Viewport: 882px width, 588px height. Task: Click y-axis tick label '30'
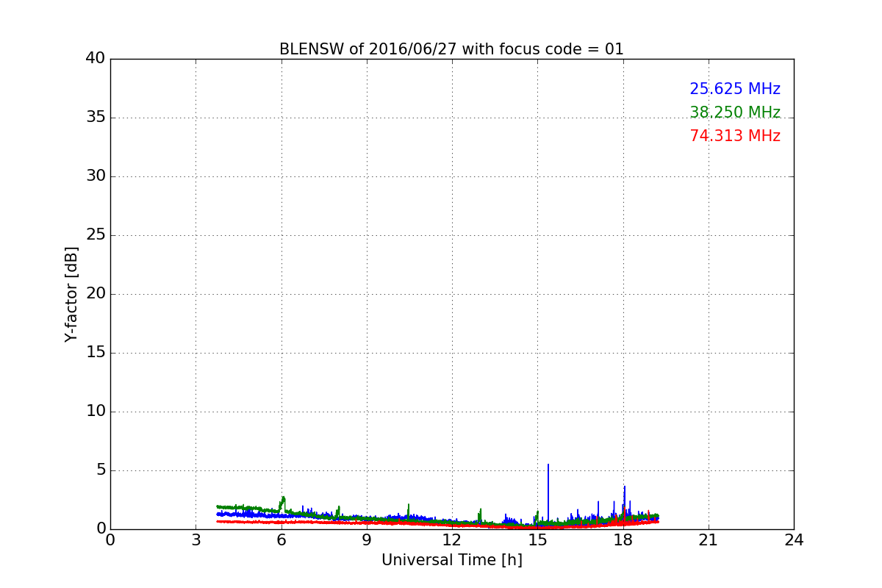click(96, 176)
